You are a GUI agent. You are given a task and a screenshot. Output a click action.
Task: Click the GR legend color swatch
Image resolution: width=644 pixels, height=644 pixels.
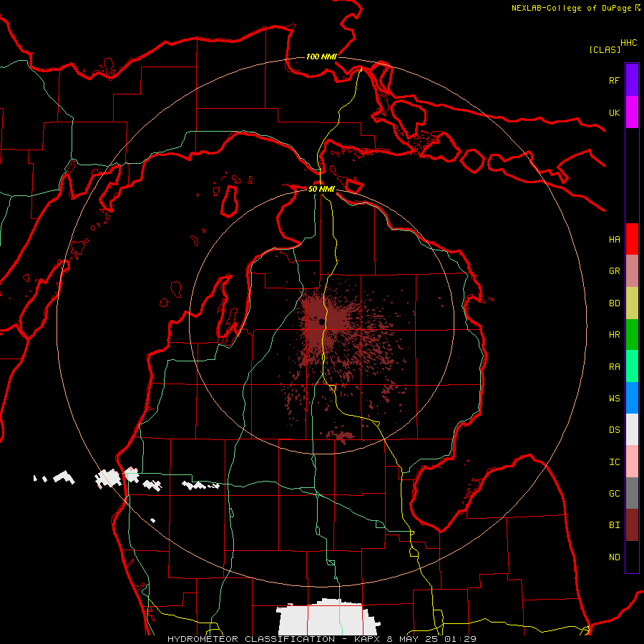coord(632,271)
